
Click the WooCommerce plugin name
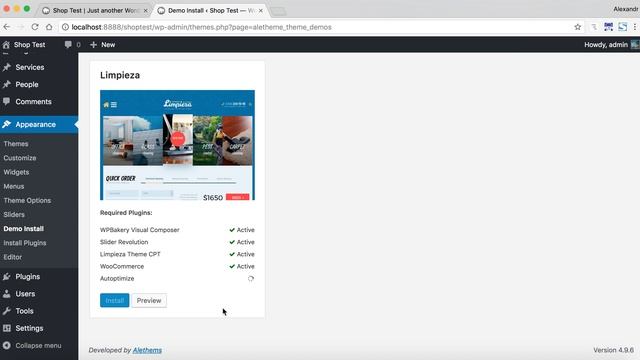pos(122,266)
